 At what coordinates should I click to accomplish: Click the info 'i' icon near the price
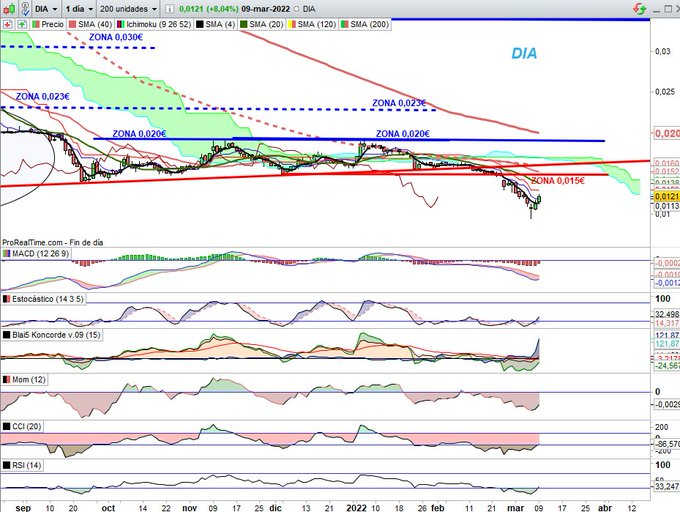[170, 9]
